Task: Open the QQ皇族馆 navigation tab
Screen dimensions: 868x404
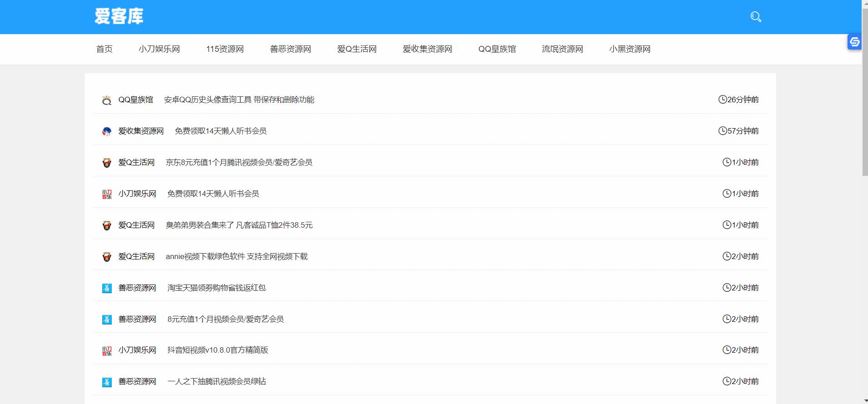Action: 497,49
